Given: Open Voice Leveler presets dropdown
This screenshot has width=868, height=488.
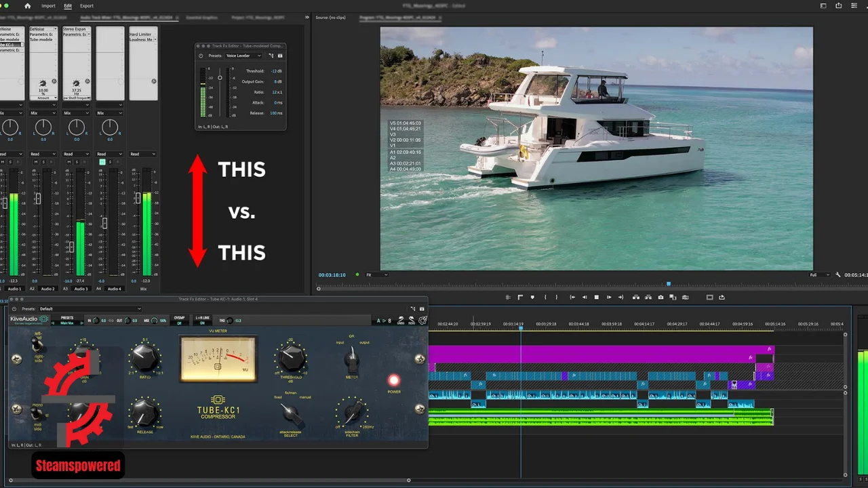Looking at the screenshot, I should coord(243,56).
